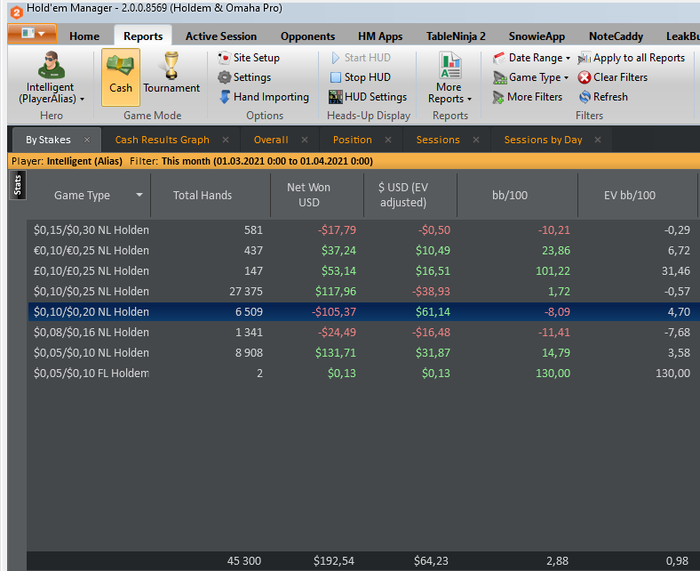This screenshot has width=700, height=571.
Task: Close the By Stakes tab
Action: pyautogui.click(x=87, y=140)
